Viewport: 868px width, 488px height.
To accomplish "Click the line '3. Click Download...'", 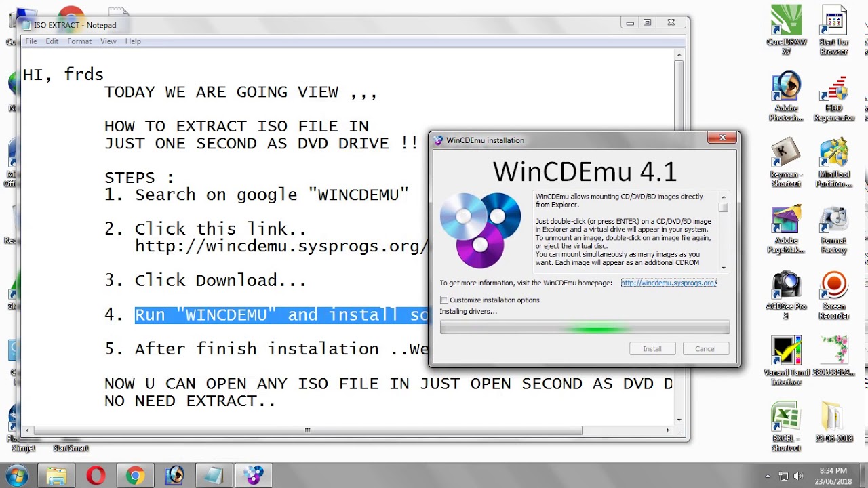I will click(206, 280).
